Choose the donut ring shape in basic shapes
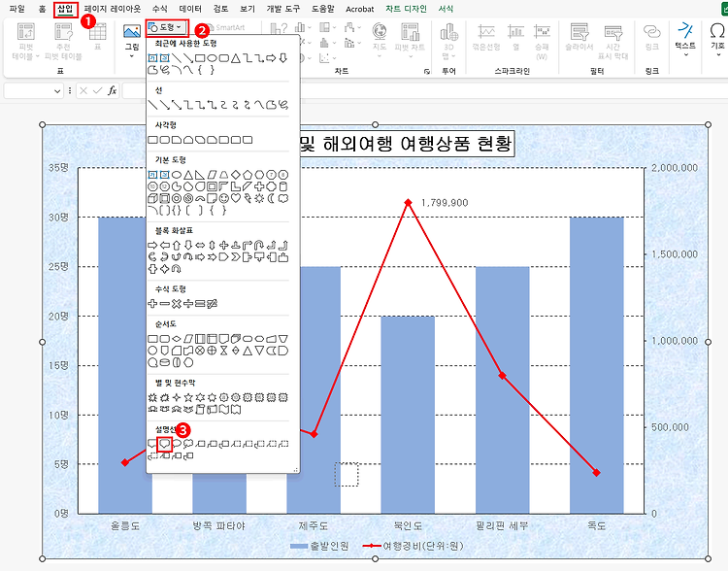Viewport: 728px width, 571px height. 177,198
